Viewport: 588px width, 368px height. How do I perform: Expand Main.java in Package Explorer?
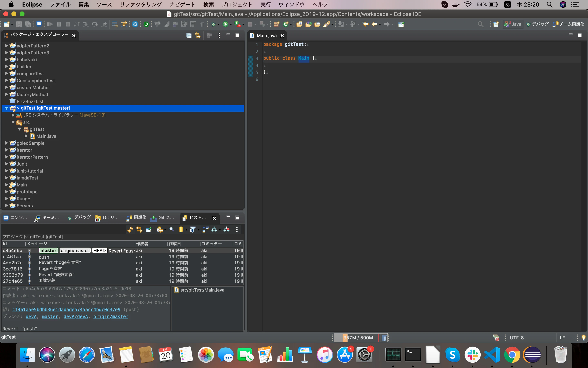(x=26, y=136)
